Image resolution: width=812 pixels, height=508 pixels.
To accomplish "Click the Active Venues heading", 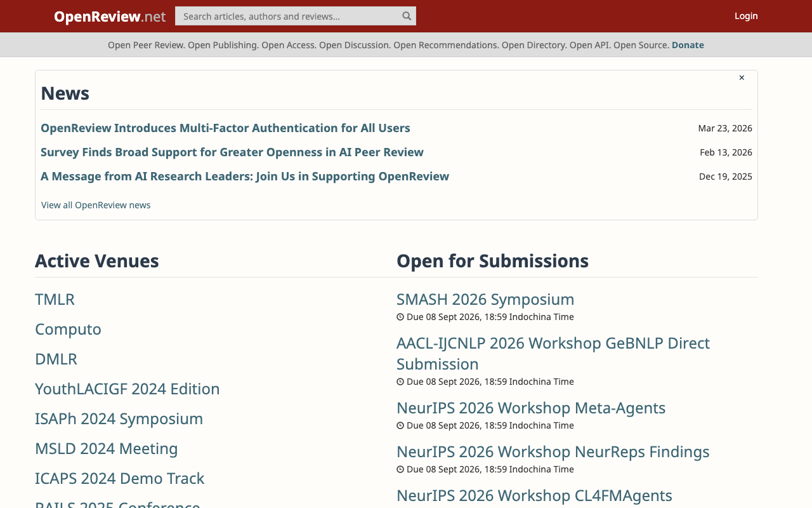I will tap(97, 261).
